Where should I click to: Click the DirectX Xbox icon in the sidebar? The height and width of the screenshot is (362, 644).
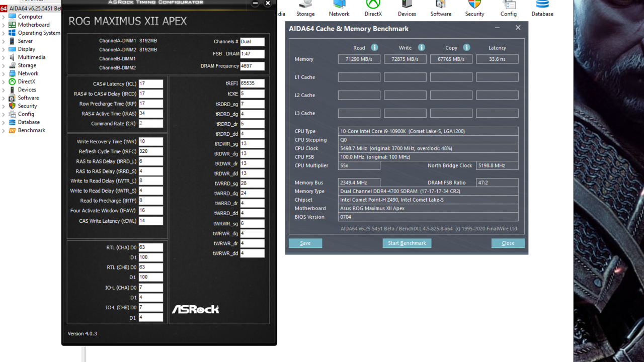click(x=12, y=81)
